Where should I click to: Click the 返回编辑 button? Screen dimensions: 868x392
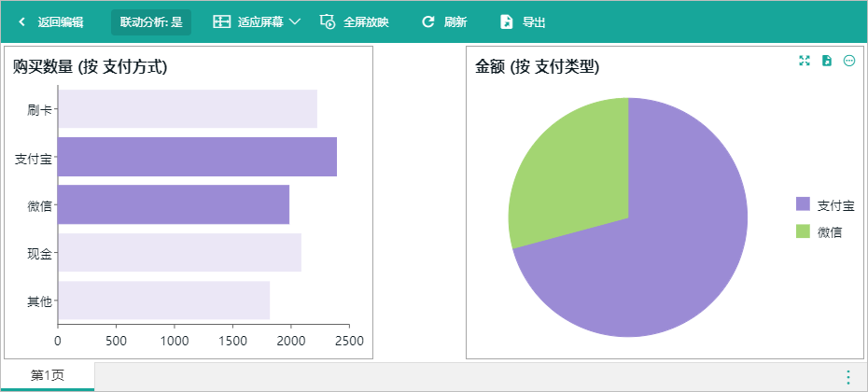click(51, 22)
